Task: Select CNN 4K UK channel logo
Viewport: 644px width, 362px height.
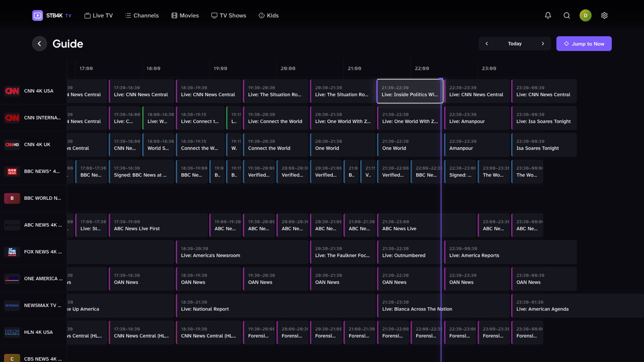Action: tap(12, 145)
